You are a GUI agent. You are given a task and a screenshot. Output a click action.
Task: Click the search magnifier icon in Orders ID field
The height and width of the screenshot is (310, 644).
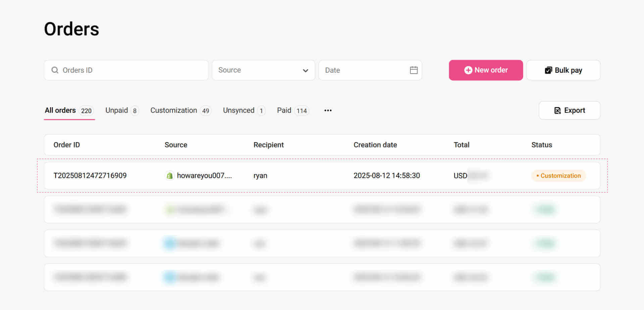click(x=55, y=70)
